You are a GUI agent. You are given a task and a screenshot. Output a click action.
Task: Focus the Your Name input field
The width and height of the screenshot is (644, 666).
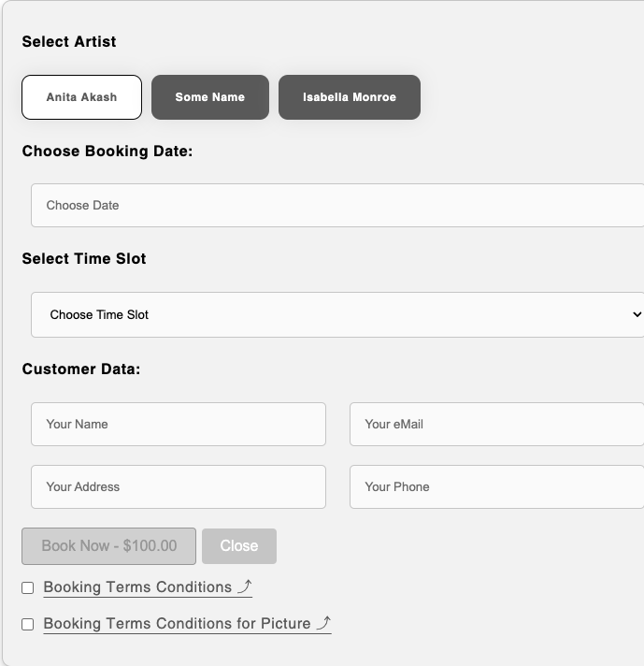(x=179, y=424)
